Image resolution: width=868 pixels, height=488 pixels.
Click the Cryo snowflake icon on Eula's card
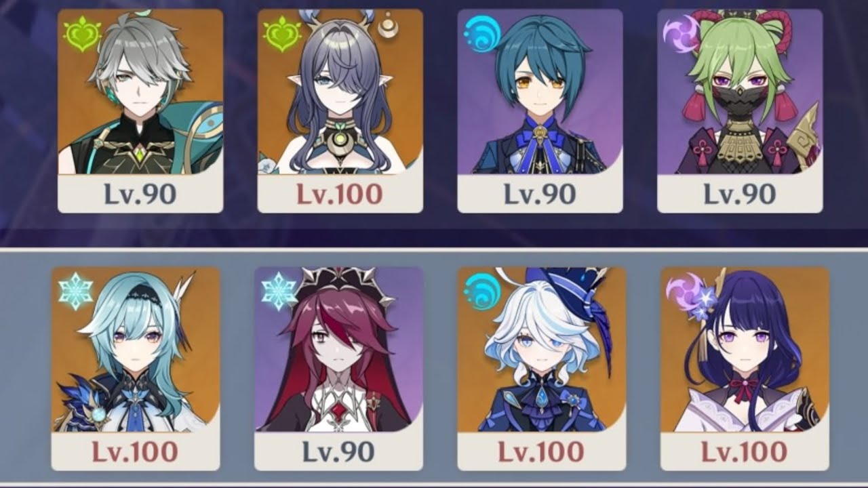75,291
